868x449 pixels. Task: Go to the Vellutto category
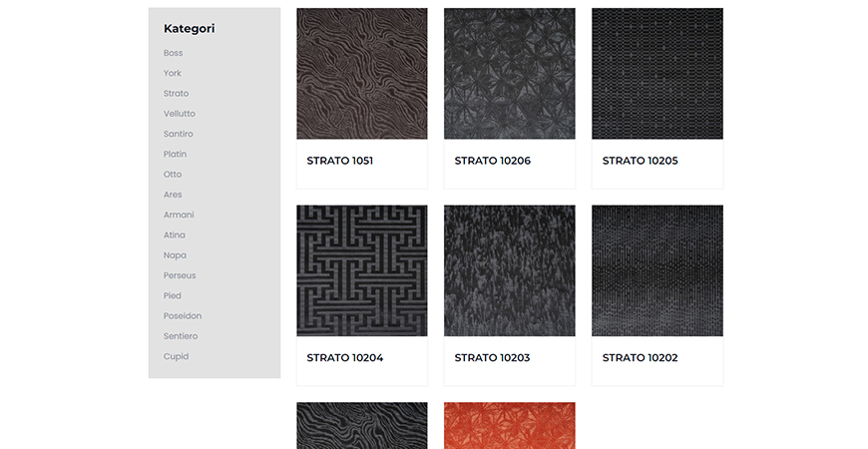click(x=180, y=114)
